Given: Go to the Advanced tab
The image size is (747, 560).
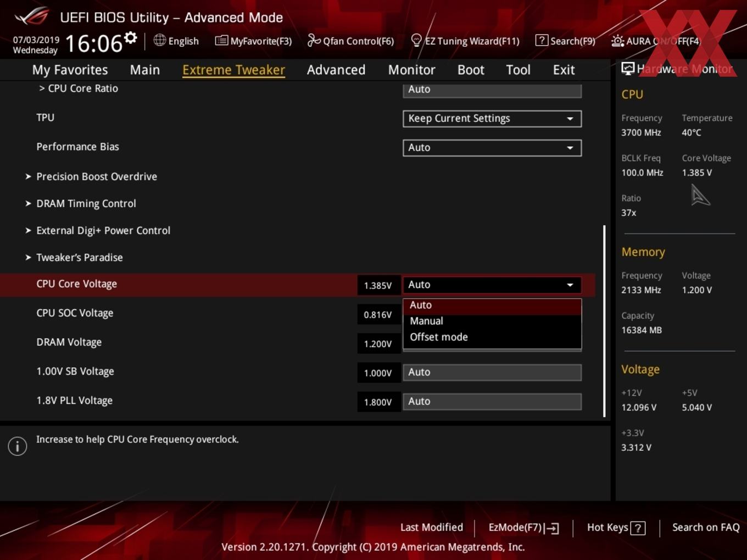Looking at the screenshot, I should click(336, 70).
